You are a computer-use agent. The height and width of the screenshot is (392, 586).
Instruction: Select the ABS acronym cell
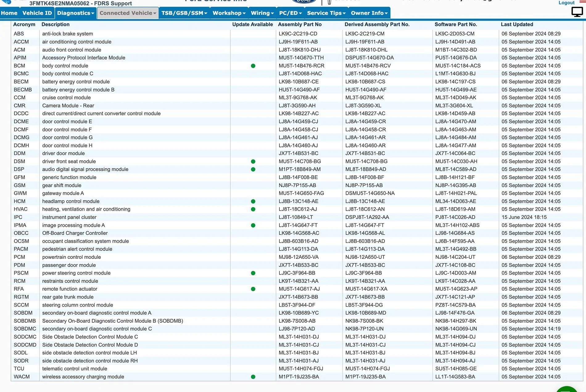(x=19, y=34)
